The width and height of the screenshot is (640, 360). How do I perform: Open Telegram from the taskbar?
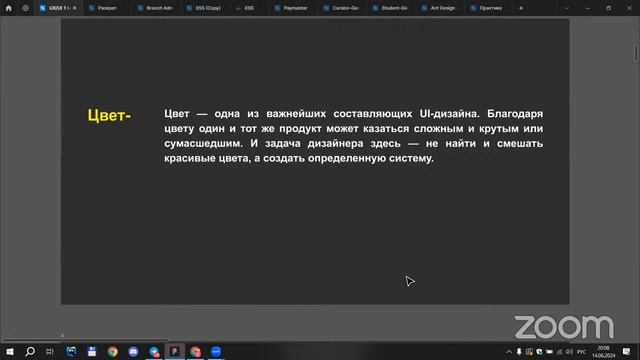click(x=154, y=351)
